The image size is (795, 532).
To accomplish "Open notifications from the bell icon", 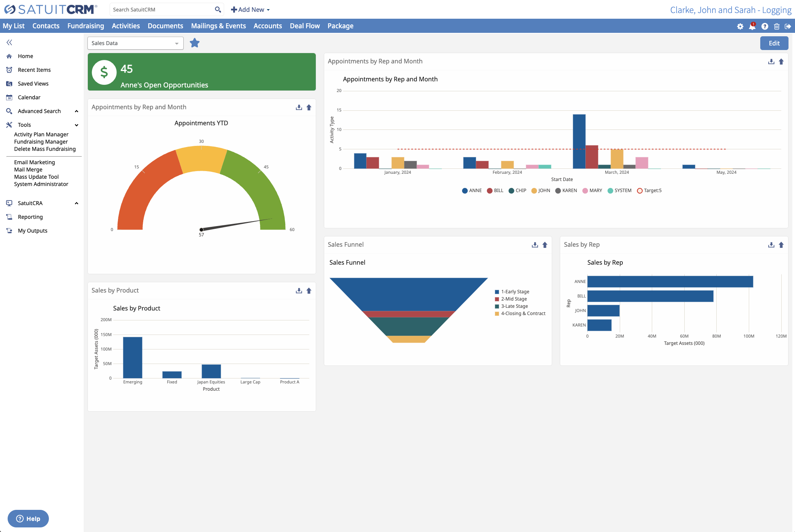I will point(752,26).
